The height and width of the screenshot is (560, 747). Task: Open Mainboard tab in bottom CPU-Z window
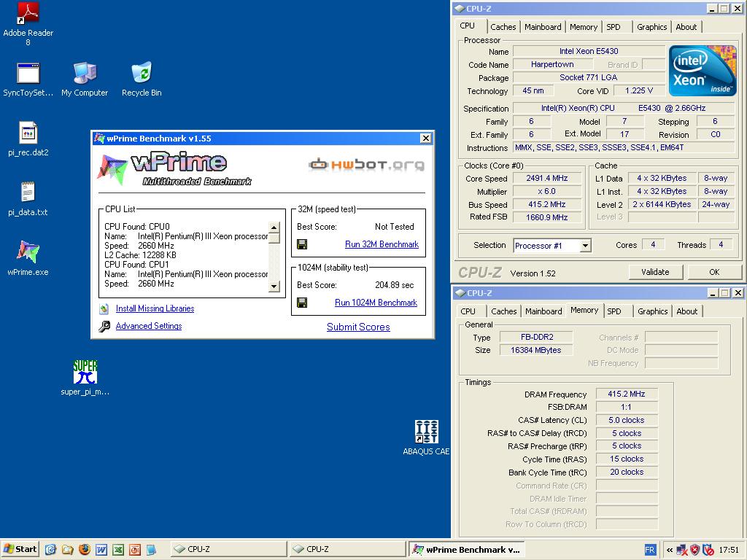[543, 311]
